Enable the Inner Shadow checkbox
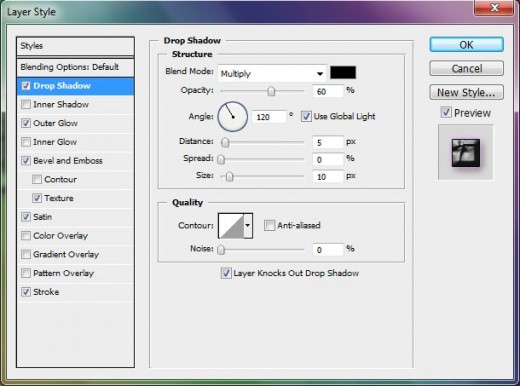The image size is (520, 386). click(26, 105)
